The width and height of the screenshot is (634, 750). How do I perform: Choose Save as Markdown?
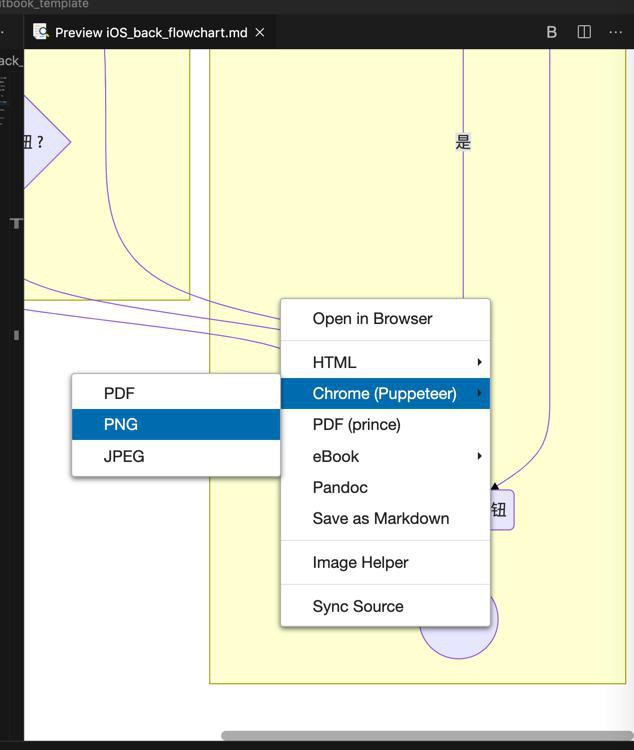pos(380,519)
